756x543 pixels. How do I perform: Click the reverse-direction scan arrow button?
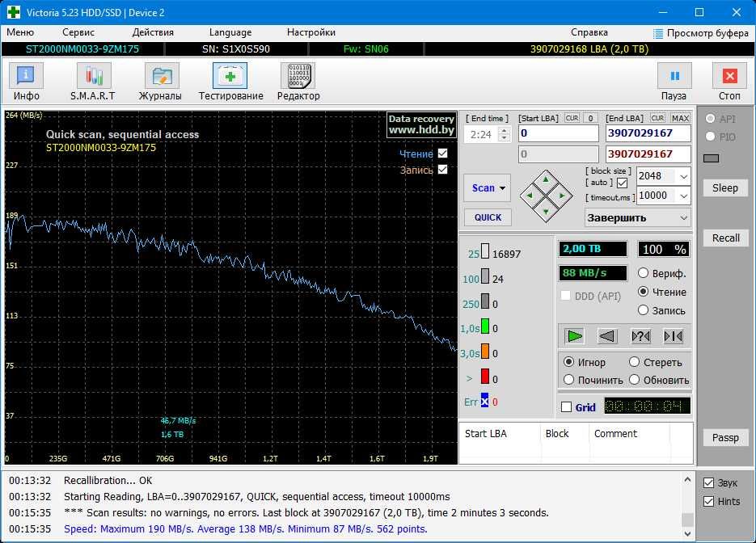(x=607, y=336)
